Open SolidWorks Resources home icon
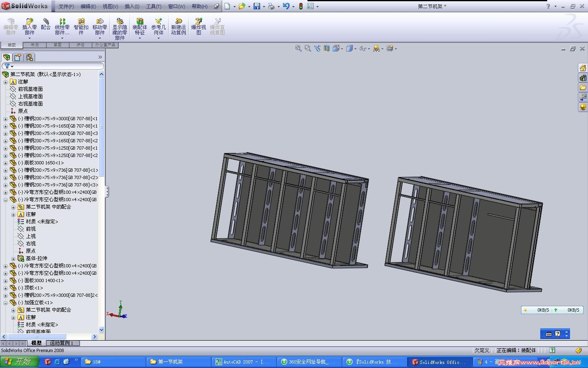 point(583,68)
